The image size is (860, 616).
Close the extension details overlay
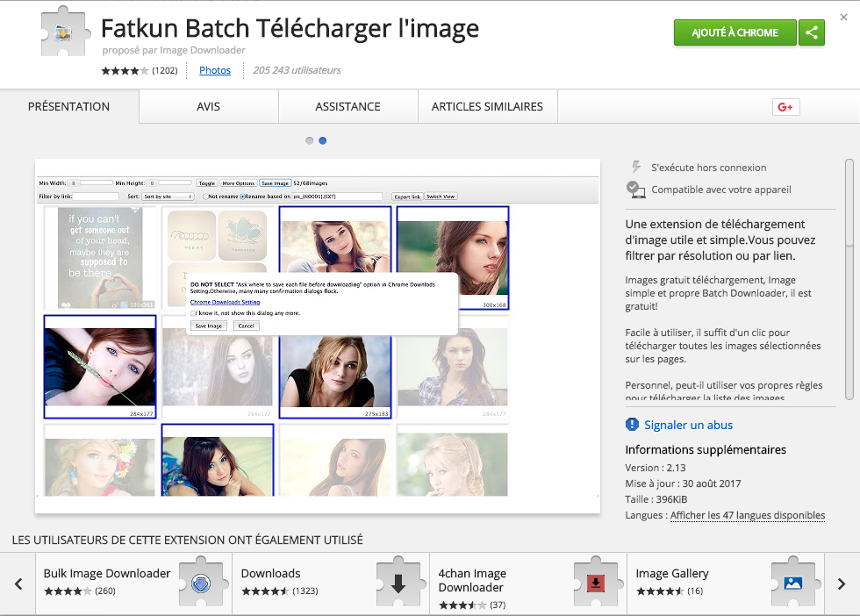[843, 17]
